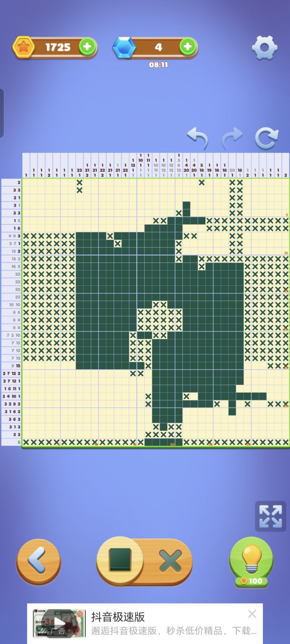290x644 pixels.
Task: Add more gems with plus button
Action: [x=188, y=47]
